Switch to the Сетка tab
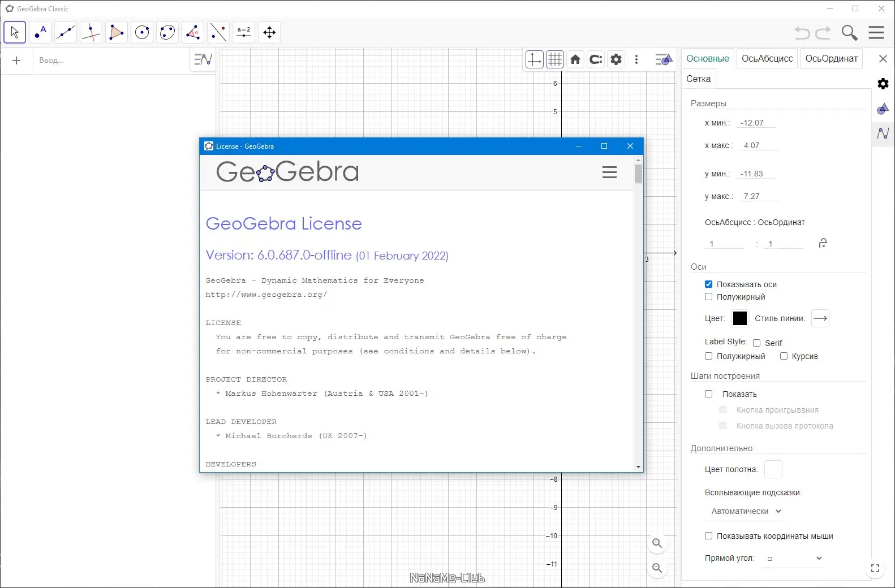Viewport: 895px width, 588px height. pos(699,79)
